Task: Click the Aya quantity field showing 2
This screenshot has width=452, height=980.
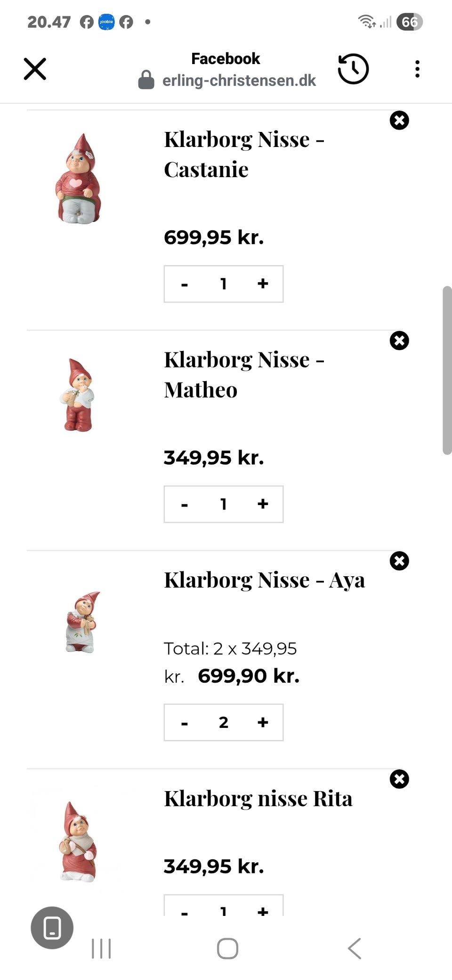Action: pos(224,722)
